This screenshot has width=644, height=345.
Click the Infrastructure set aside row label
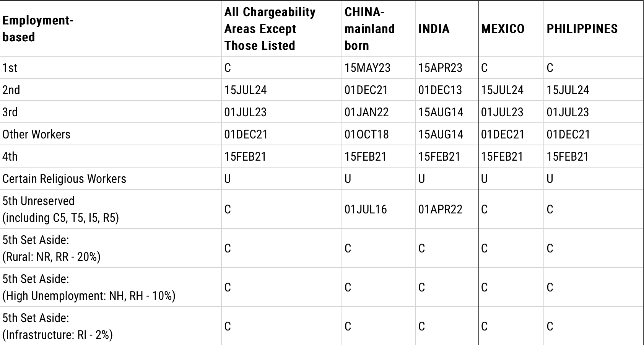[x=57, y=326]
